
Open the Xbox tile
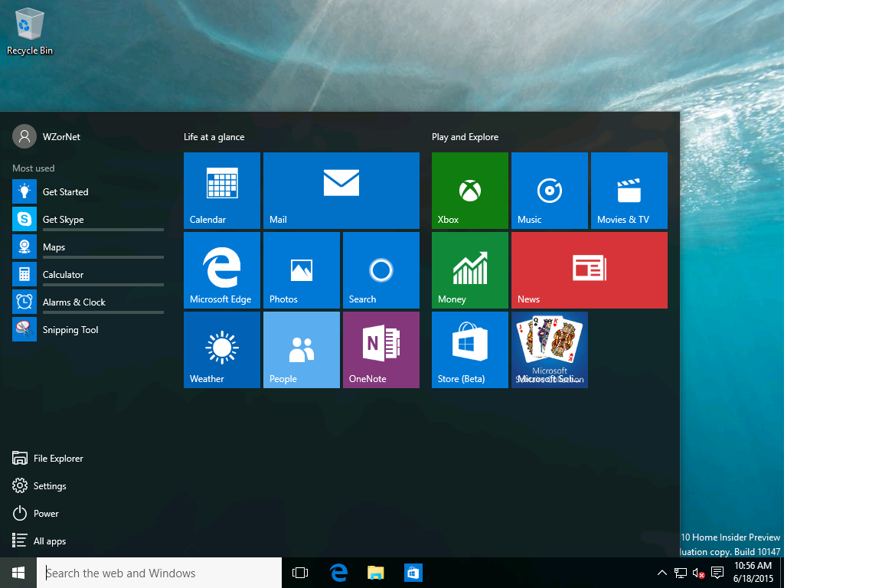pos(469,190)
